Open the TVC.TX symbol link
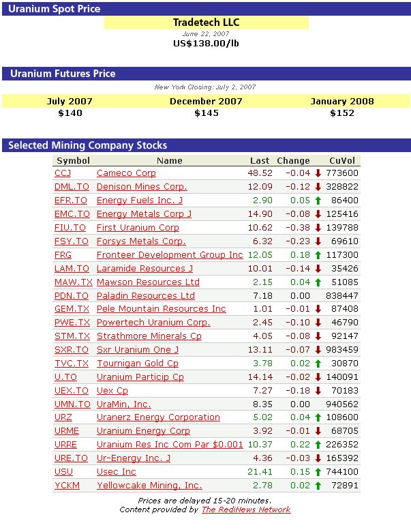This screenshot has height=532, width=411. click(x=71, y=363)
